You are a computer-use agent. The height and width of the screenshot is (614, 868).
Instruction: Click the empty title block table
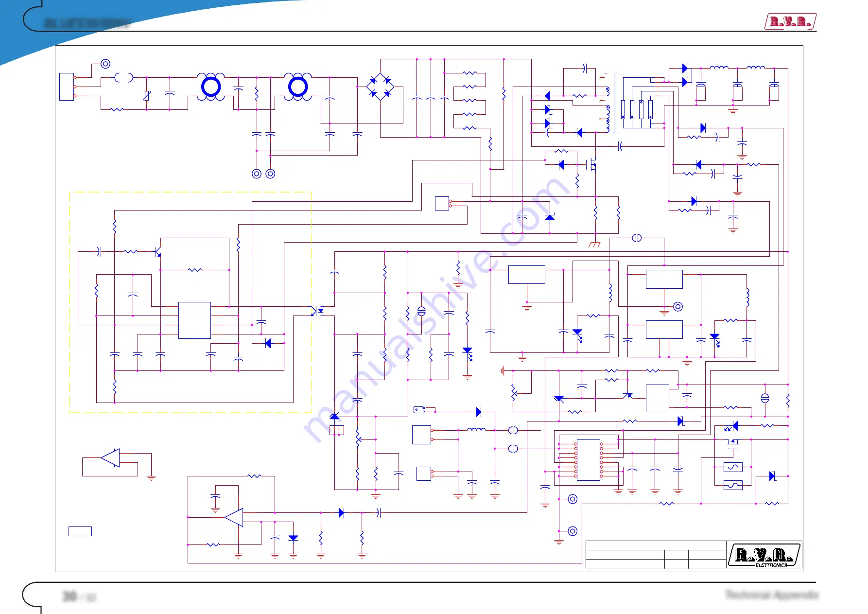(656, 554)
